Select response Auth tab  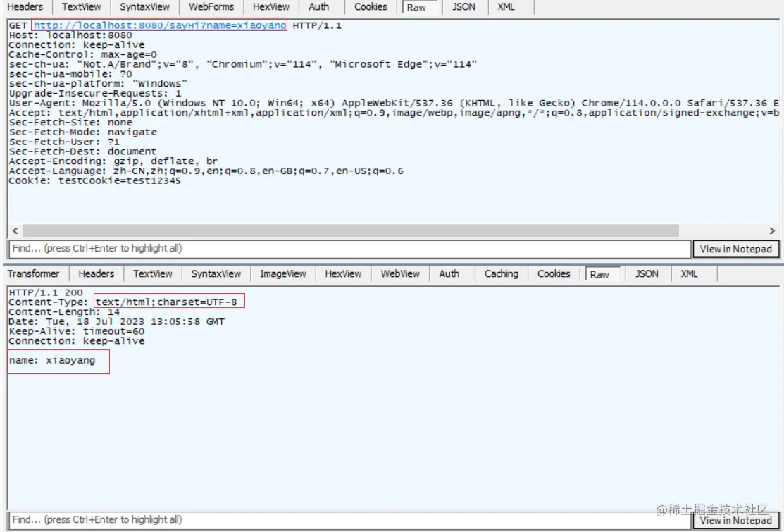pos(449,274)
